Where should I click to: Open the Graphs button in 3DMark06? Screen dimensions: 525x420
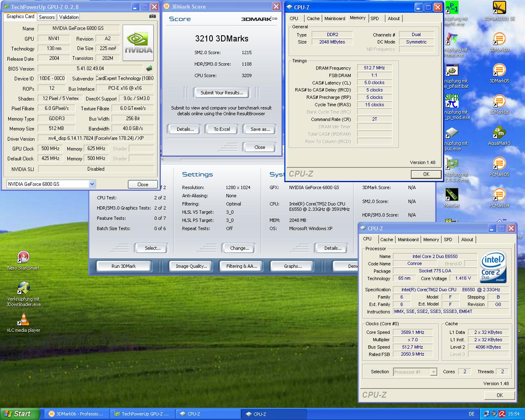pos(292,266)
